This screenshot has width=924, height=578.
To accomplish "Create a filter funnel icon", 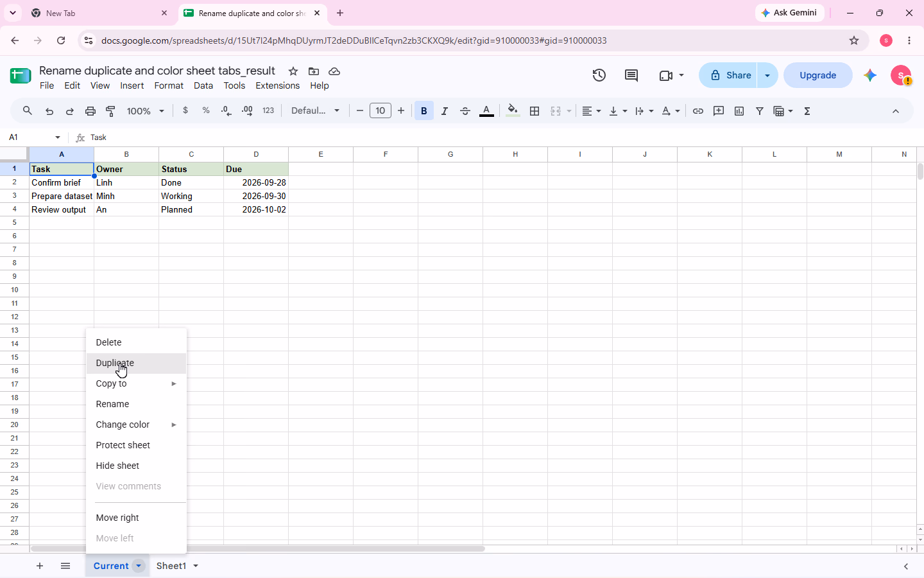I will click(x=760, y=111).
